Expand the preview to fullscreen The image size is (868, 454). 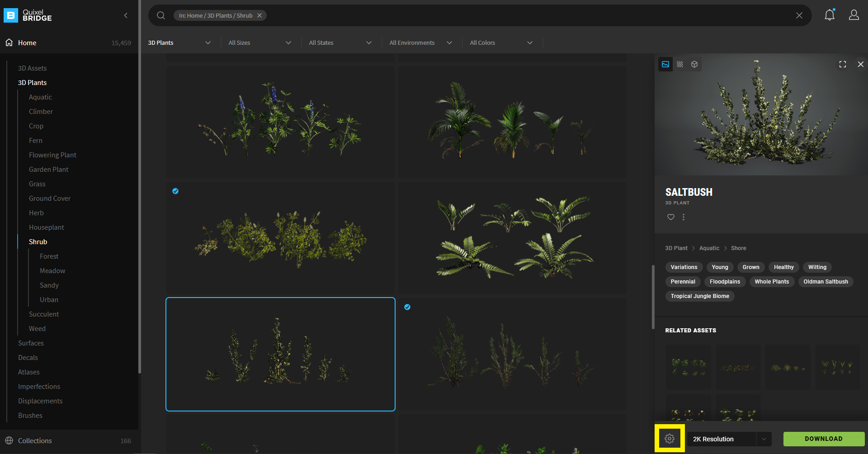click(x=843, y=64)
